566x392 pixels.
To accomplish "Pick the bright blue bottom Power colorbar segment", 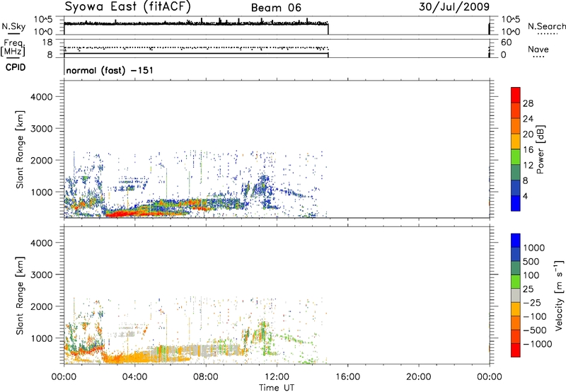I will (x=516, y=203).
